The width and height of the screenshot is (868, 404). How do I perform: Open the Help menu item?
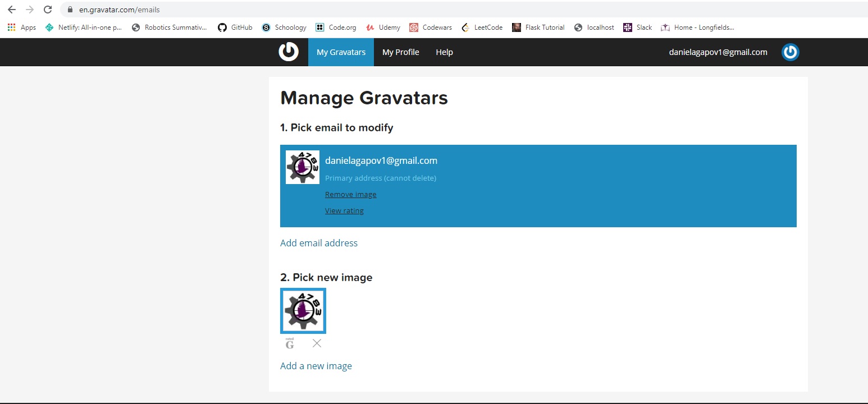444,52
